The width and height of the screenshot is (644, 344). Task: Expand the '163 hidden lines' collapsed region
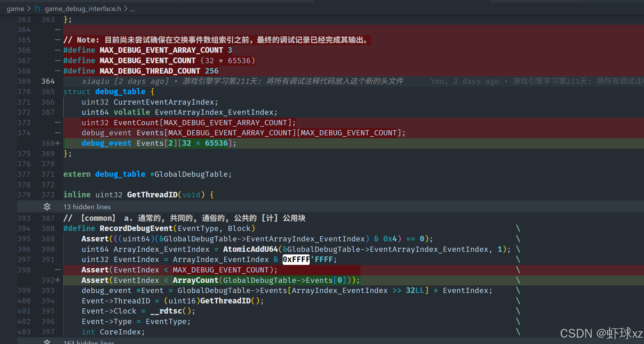[89, 342]
